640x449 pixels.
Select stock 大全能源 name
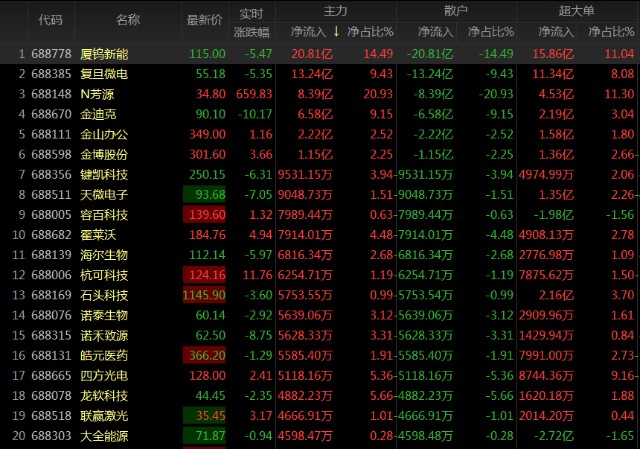104,436
